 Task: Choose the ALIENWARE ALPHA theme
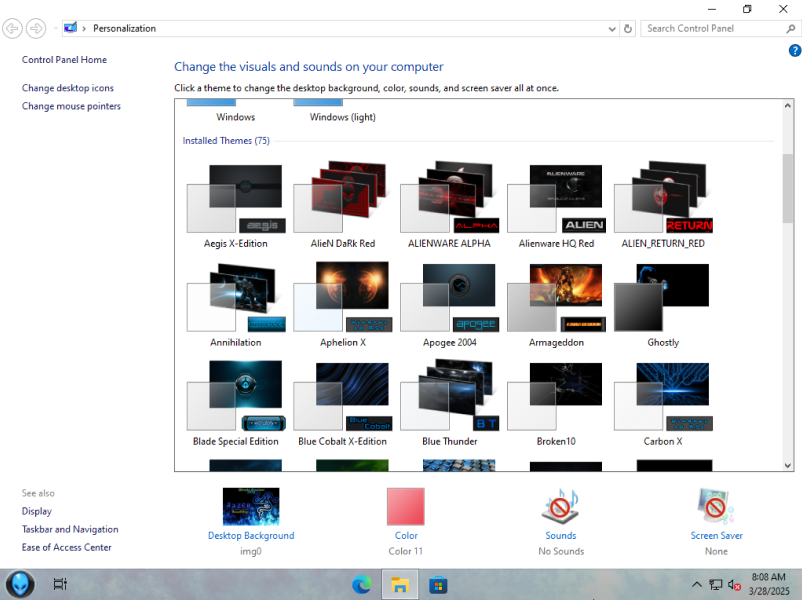pos(449,205)
